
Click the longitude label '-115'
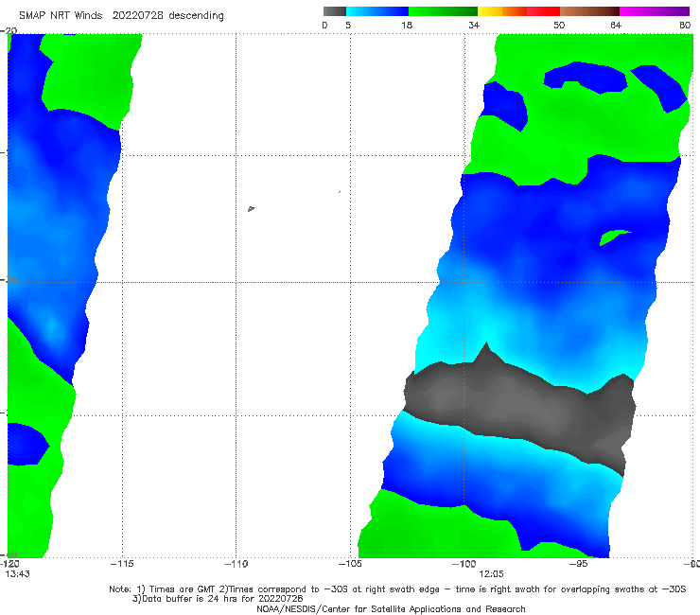click(x=122, y=564)
